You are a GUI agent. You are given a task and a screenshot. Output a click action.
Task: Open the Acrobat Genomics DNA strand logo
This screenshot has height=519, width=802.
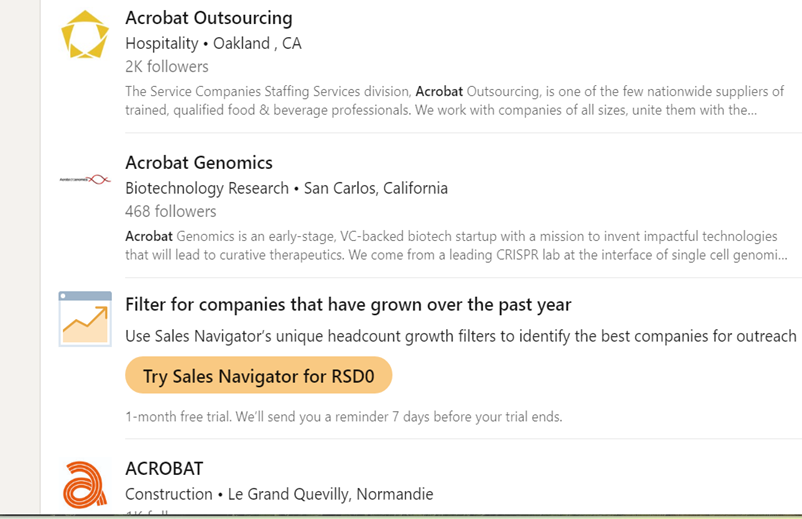[x=85, y=179]
